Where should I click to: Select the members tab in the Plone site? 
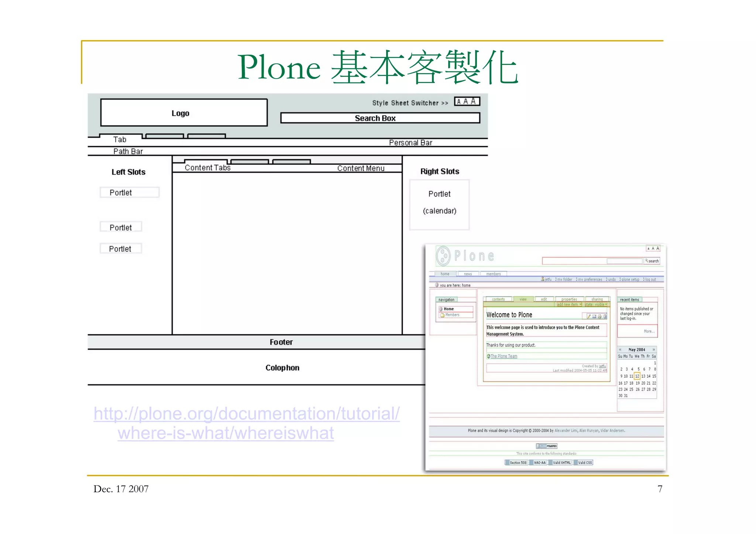[x=494, y=274]
